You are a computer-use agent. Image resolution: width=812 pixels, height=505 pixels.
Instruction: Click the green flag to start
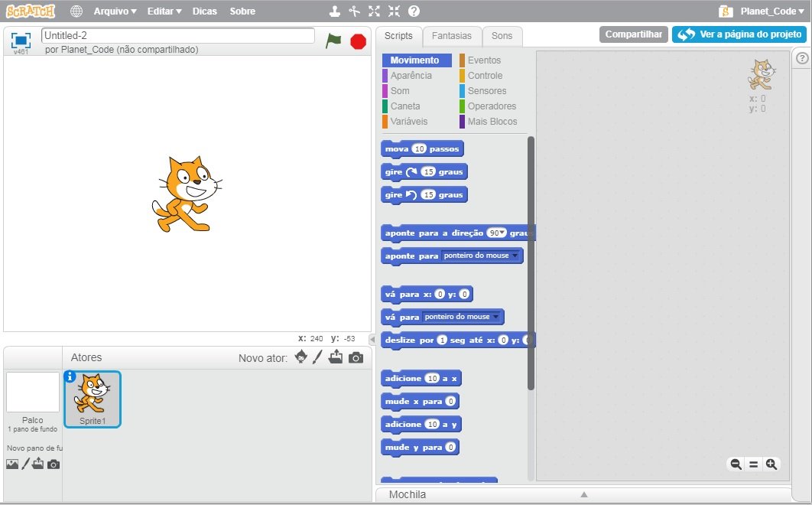[333, 41]
